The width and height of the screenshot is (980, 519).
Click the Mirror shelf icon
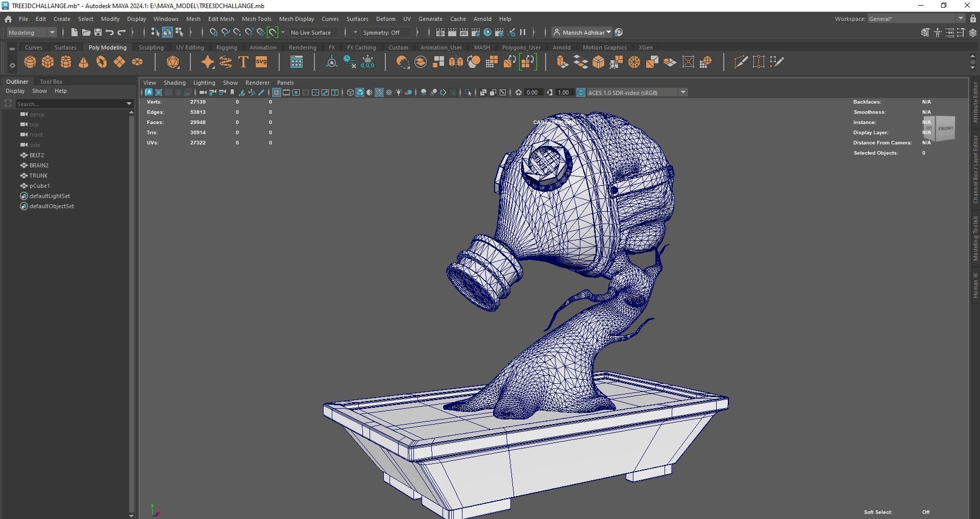[456, 62]
